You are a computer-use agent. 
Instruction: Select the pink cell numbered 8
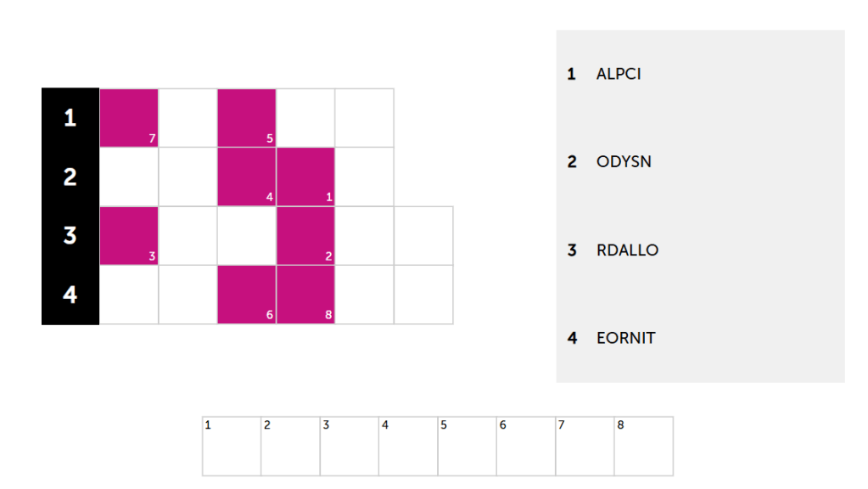coord(305,294)
